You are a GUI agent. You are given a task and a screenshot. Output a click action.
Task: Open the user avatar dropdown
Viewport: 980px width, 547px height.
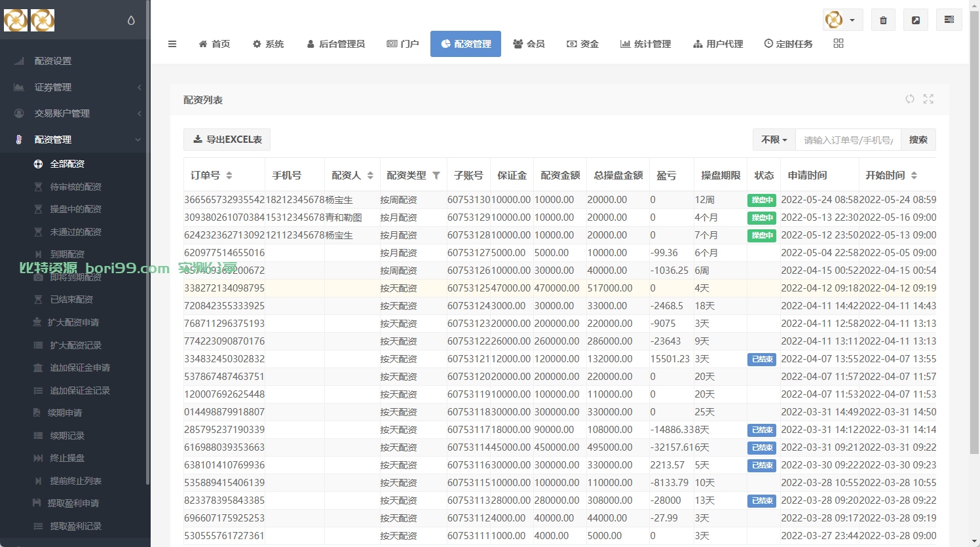pos(842,20)
